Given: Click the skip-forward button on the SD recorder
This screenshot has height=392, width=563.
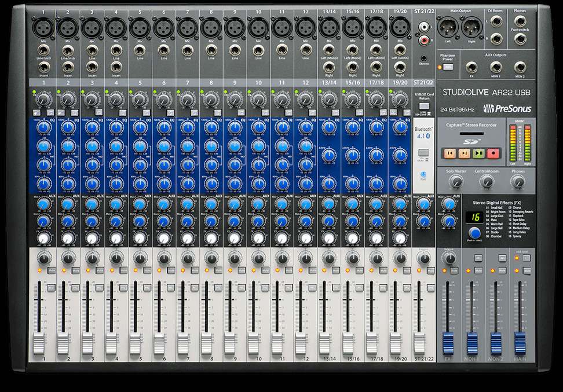Looking at the screenshot, I should point(464,153).
